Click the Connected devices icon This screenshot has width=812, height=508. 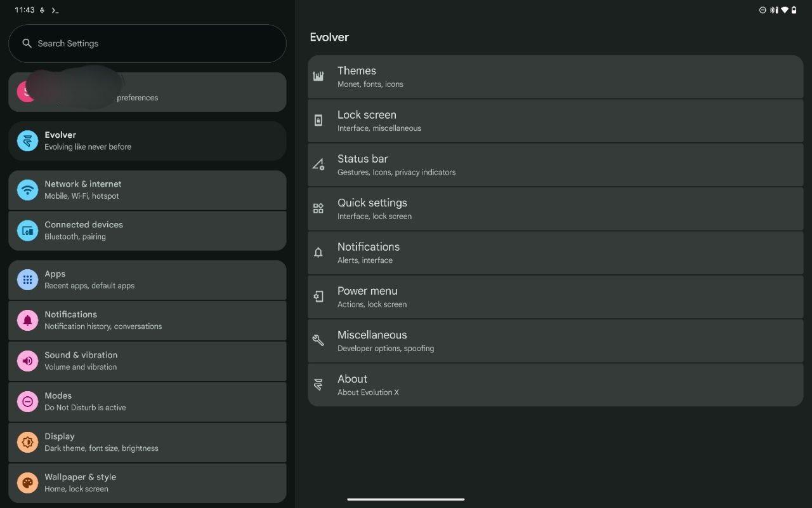(27, 231)
